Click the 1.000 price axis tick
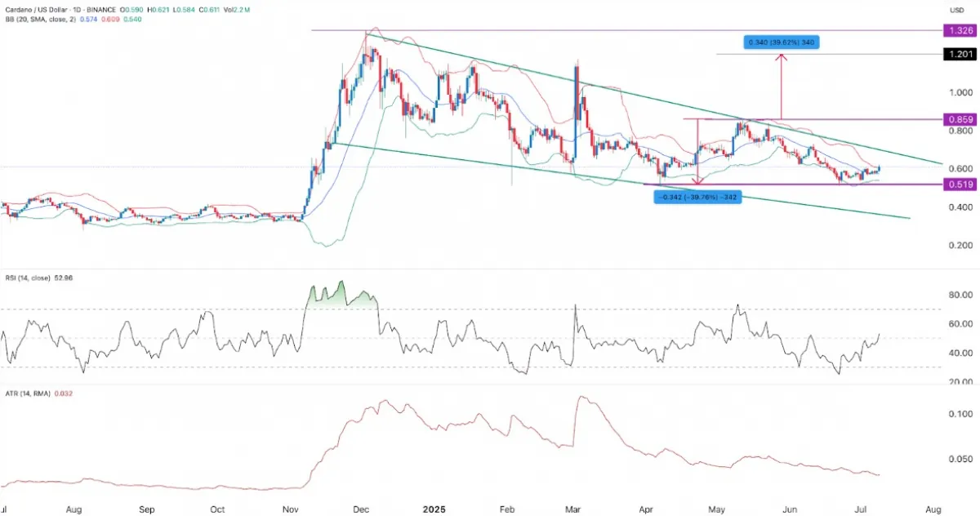Image resolution: width=980 pixels, height=516 pixels. (x=960, y=92)
